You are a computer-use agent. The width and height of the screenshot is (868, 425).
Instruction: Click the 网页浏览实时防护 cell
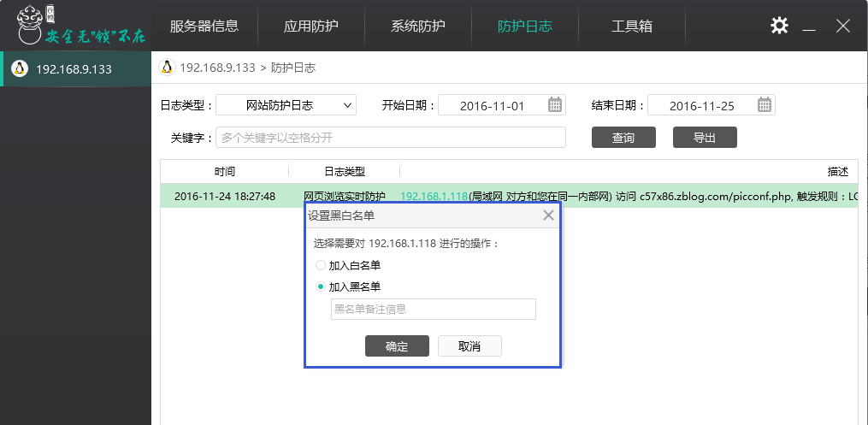tap(345, 196)
